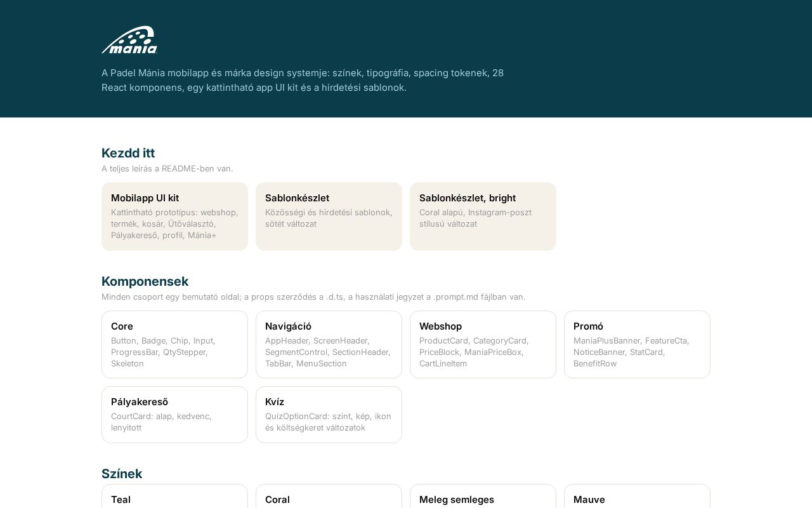Image resolution: width=812 pixels, height=508 pixels.
Task: Open the Mauve color card
Action: click(637, 497)
